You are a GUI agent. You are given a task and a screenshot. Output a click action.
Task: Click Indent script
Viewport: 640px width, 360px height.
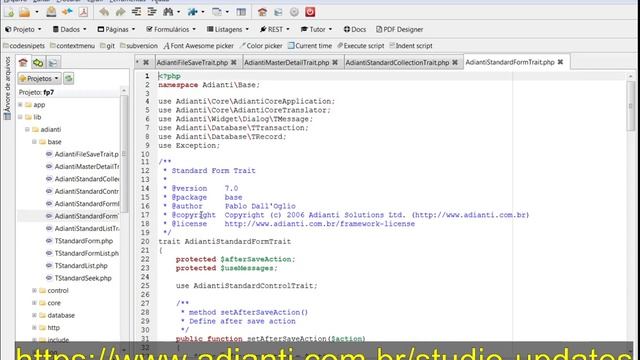click(x=411, y=46)
